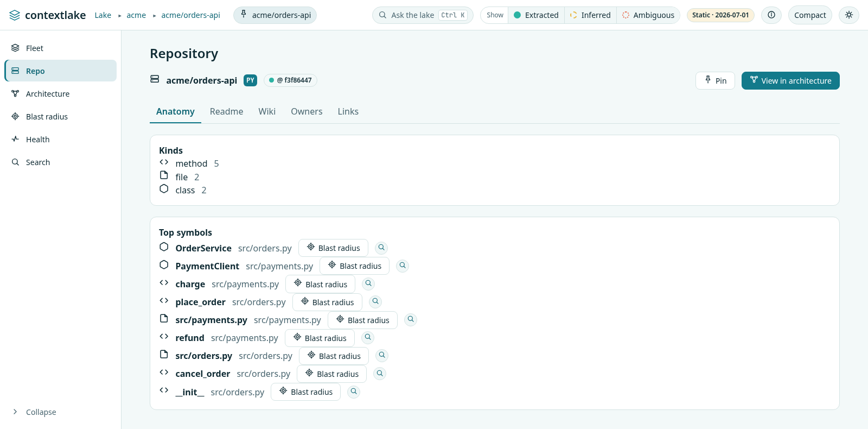Open Blast radius for cancel_order
This screenshot has width=868, height=429.
331,374
